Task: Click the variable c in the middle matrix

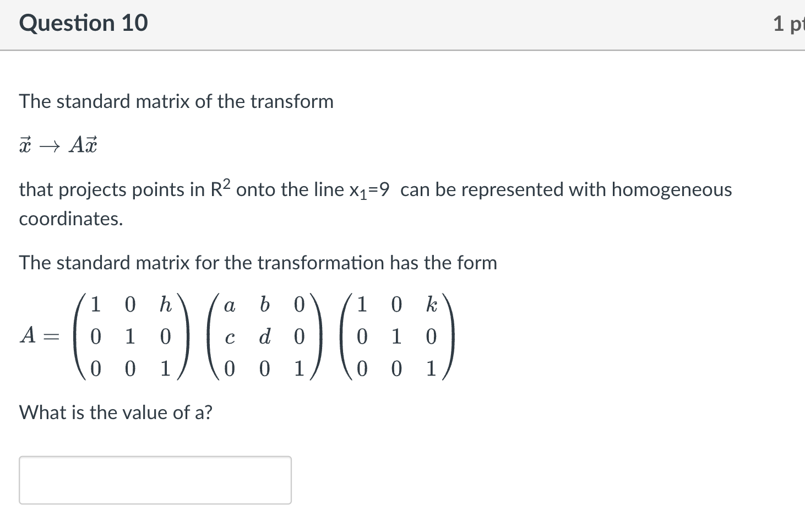Action: (x=230, y=338)
